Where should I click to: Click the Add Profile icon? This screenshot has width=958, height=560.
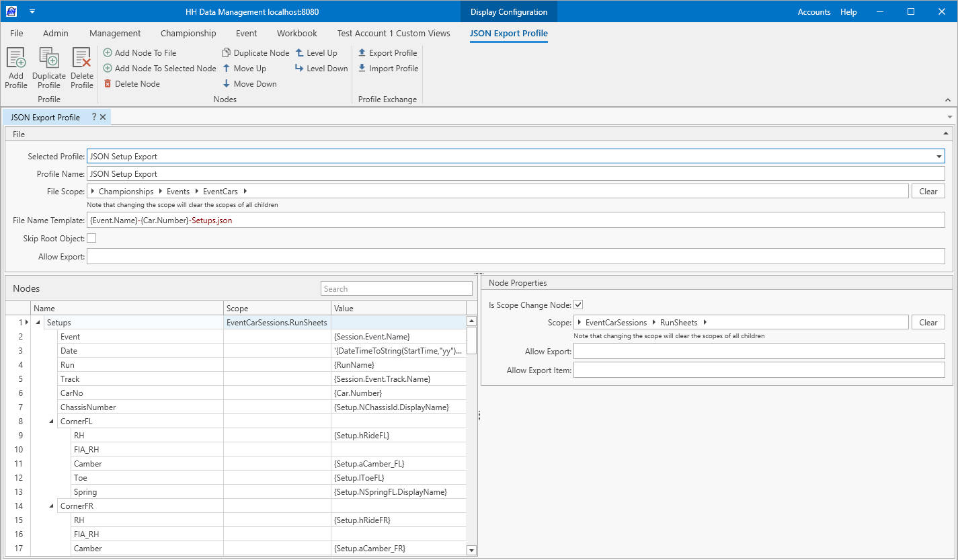coord(15,58)
